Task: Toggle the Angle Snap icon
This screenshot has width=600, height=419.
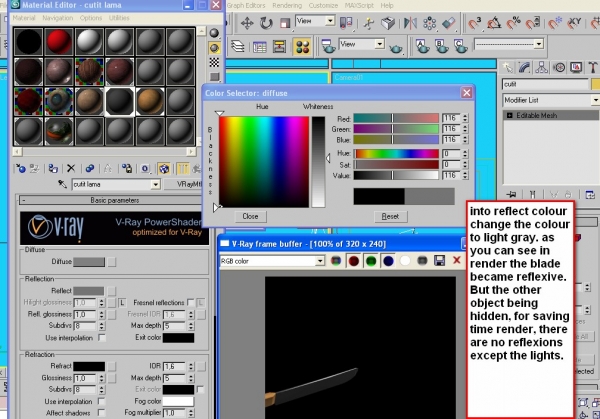Action: click(494, 23)
